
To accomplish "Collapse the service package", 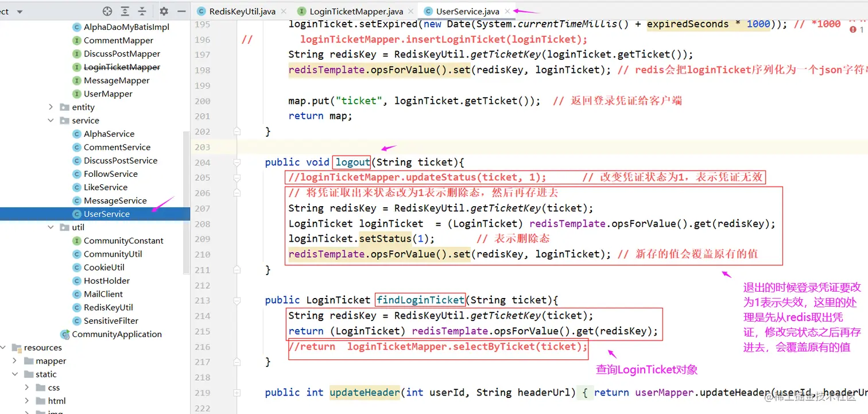I will (x=51, y=121).
